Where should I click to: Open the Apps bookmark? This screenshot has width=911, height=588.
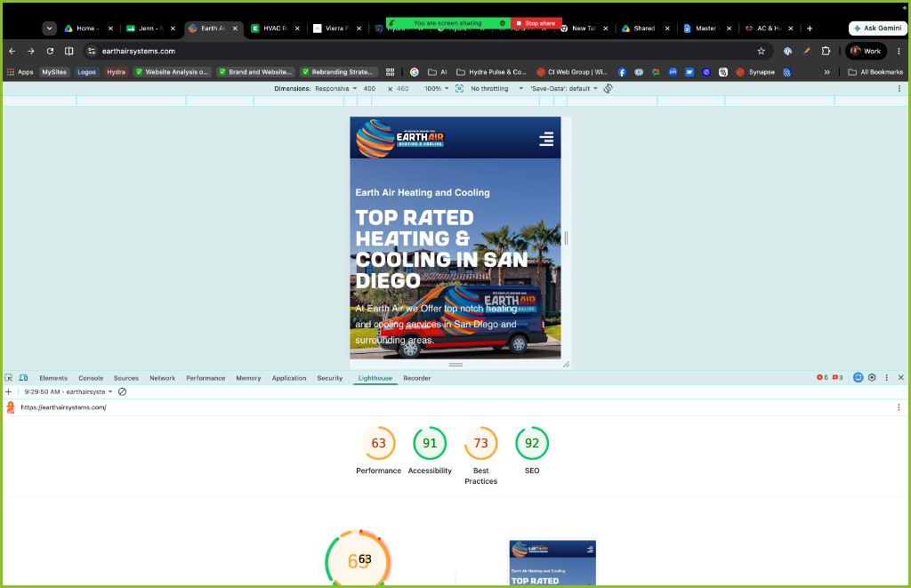20,72
